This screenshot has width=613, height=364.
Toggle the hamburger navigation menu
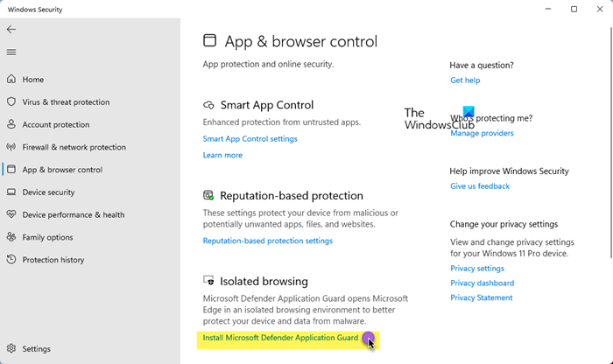pos(11,52)
